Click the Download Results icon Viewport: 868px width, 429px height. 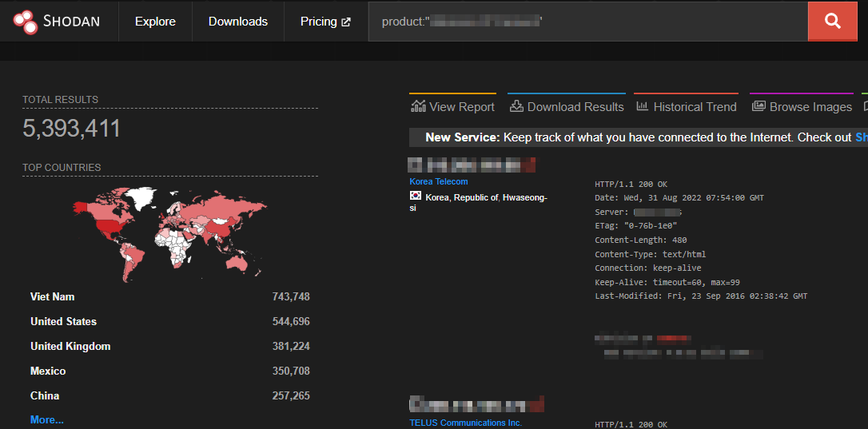tap(516, 106)
